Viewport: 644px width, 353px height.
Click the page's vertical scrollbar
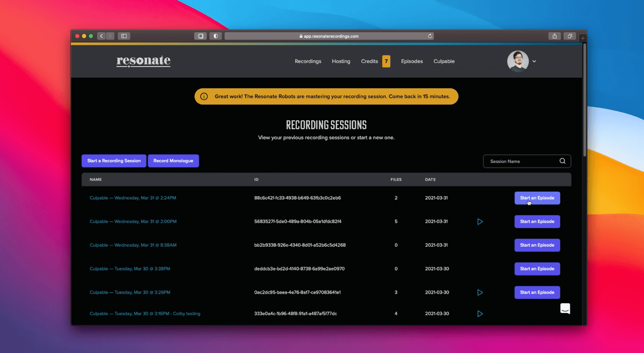point(584,101)
